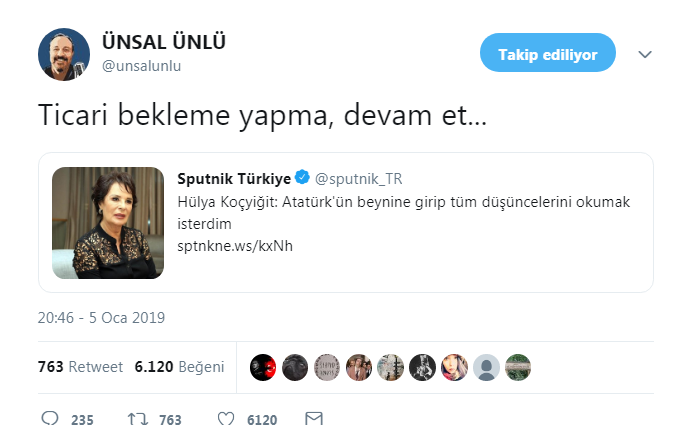Open Ünsal Ünlü profile avatar
693x425 pixels.
pos(64,54)
